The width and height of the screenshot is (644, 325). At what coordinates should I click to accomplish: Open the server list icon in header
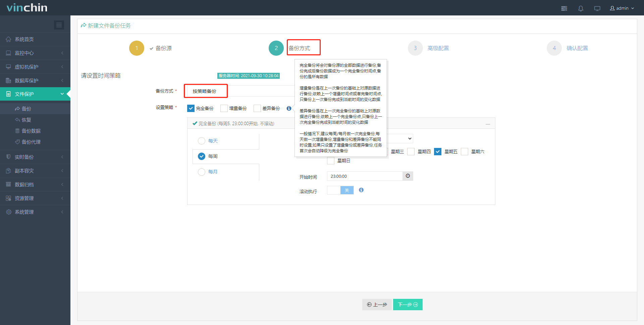564,8
